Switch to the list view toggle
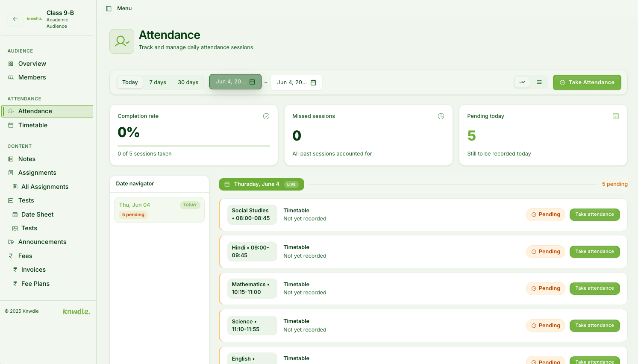This screenshot has width=638, height=364. (539, 82)
